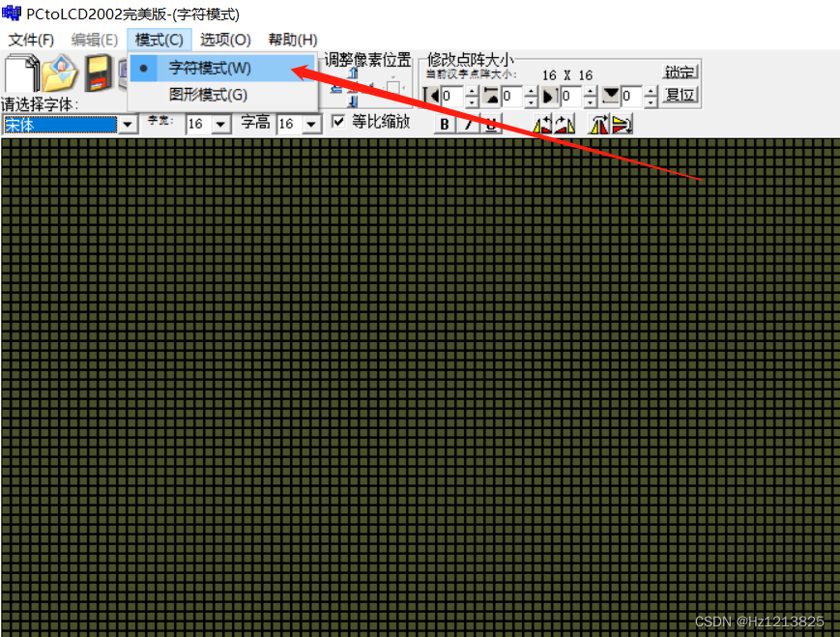Image resolution: width=840 pixels, height=637 pixels.
Task: Click the rotate clockwise triangle icon
Action: coord(565,125)
